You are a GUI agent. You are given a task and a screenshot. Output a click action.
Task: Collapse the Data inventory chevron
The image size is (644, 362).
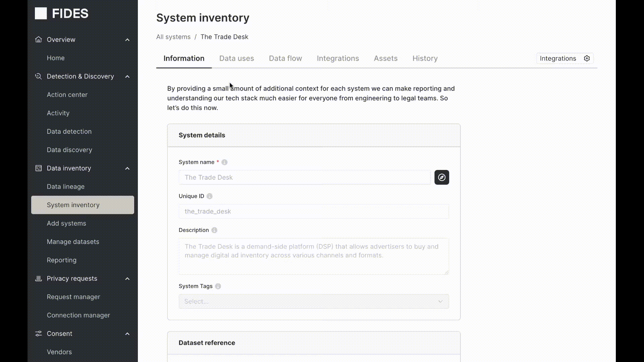click(127, 169)
